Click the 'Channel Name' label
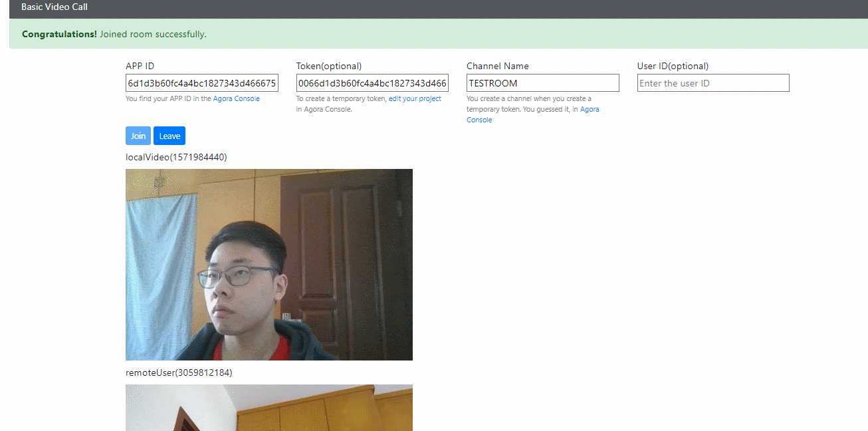 [498, 66]
